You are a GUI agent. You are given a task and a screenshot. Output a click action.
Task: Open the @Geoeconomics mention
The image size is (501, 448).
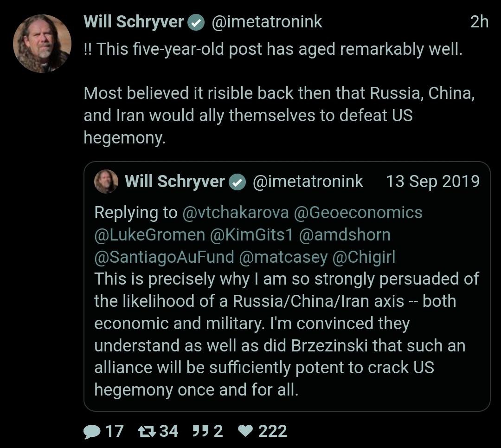click(x=359, y=212)
